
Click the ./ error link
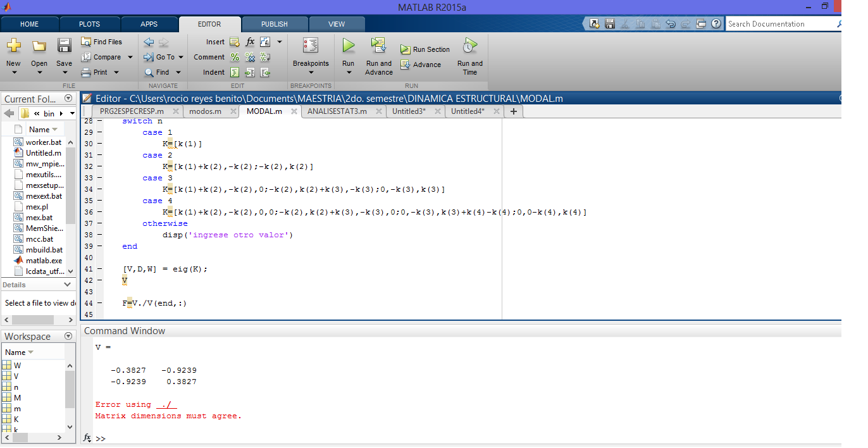click(166, 405)
